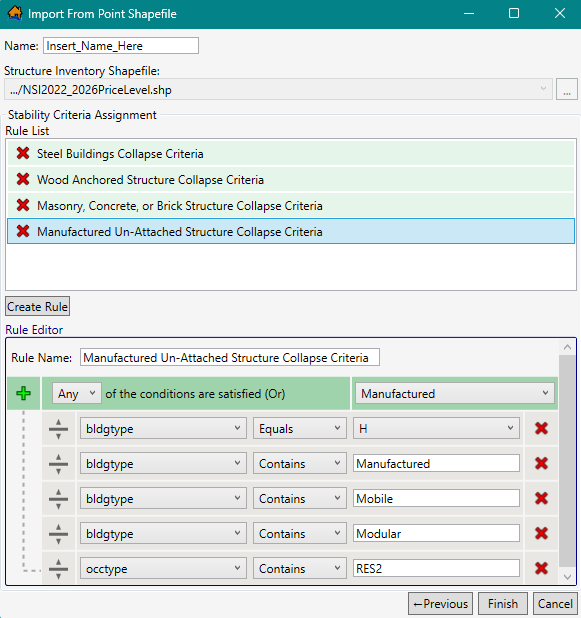
Task: Cancel the import dialog
Action: [555, 603]
